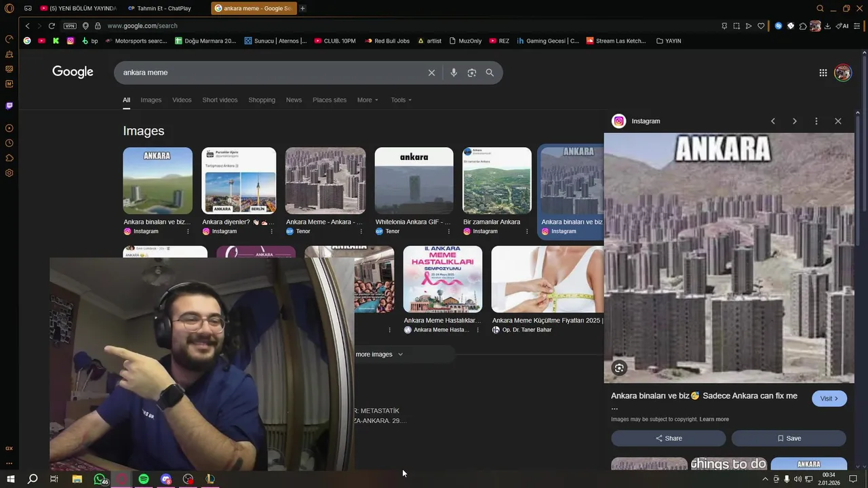Open the Google apps grid
The width and height of the screenshot is (868, 488).
pos(823,73)
